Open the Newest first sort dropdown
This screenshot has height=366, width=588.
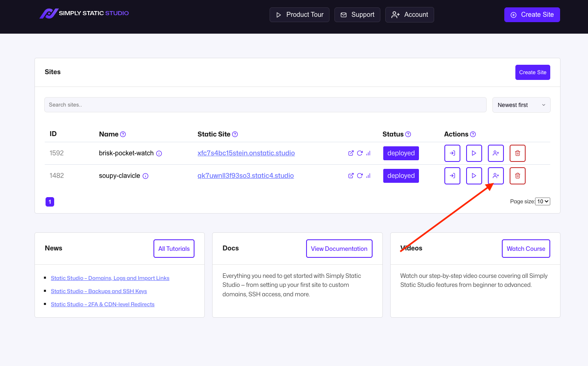pos(522,105)
